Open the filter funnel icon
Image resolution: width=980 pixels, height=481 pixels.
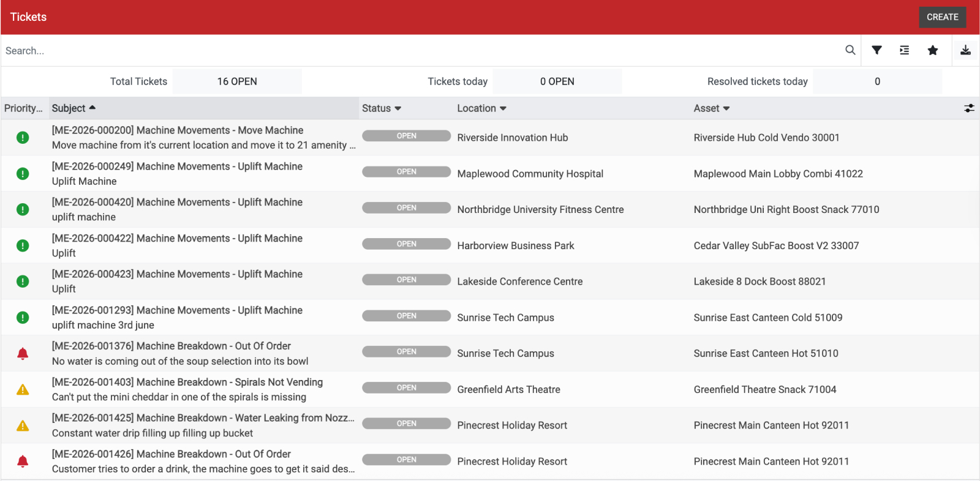876,50
